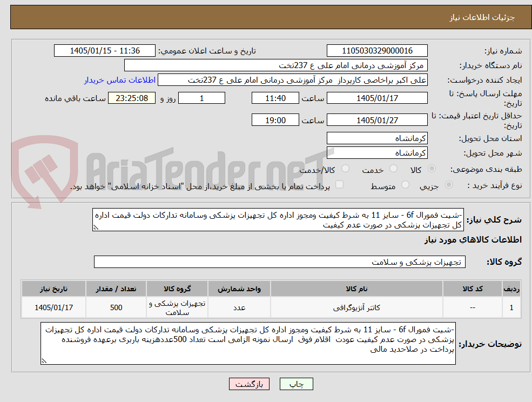Click the general description textarea شرح کلی نیاز

(278, 220)
